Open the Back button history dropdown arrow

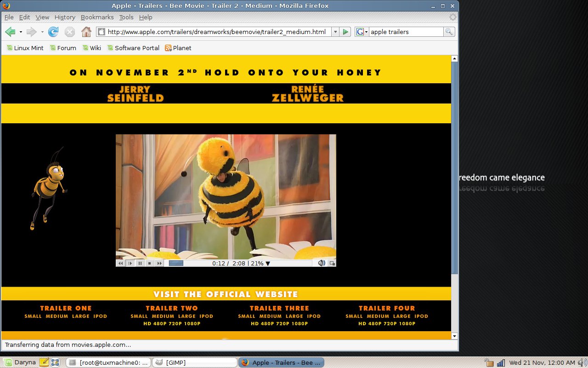21,32
